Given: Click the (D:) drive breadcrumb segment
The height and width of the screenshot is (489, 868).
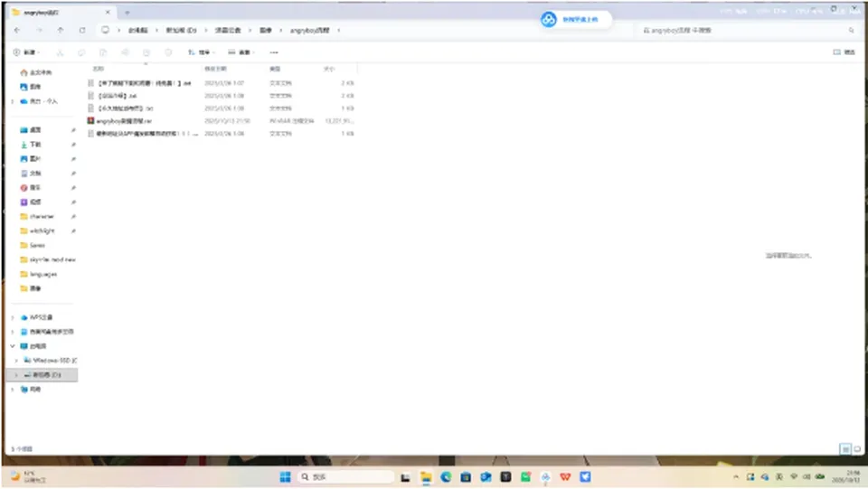Looking at the screenshot, I should point(182,31).
